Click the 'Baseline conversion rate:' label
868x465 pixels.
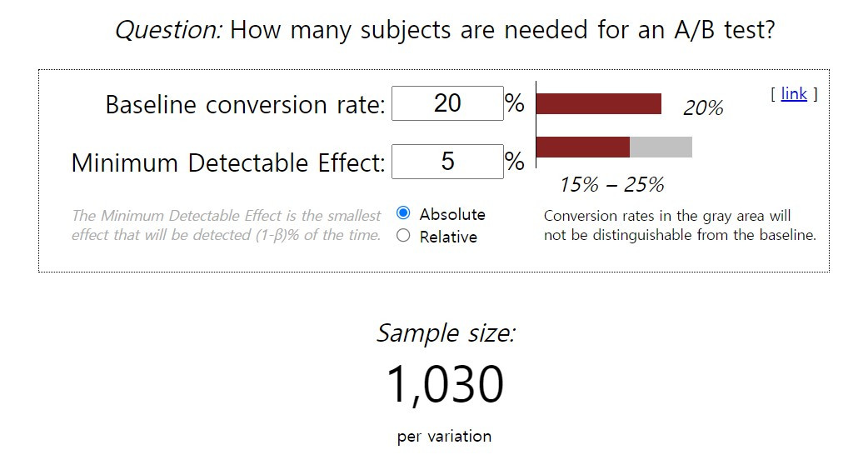coord(245,105)
